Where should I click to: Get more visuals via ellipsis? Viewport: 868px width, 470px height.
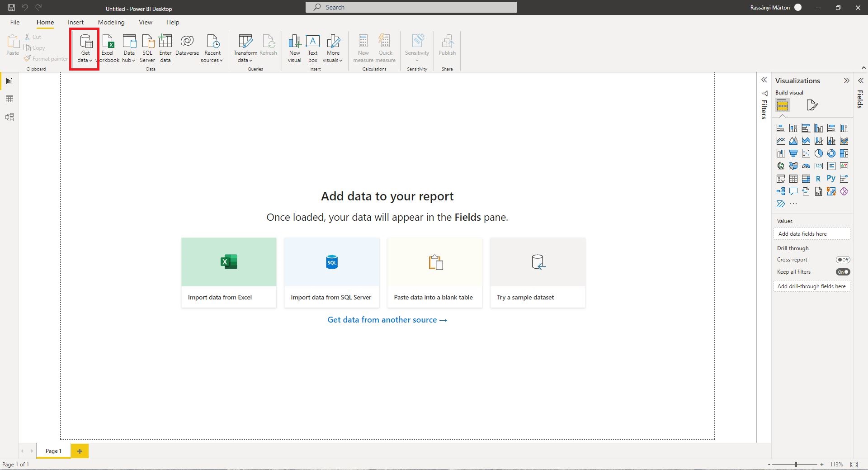click(793, 204)
